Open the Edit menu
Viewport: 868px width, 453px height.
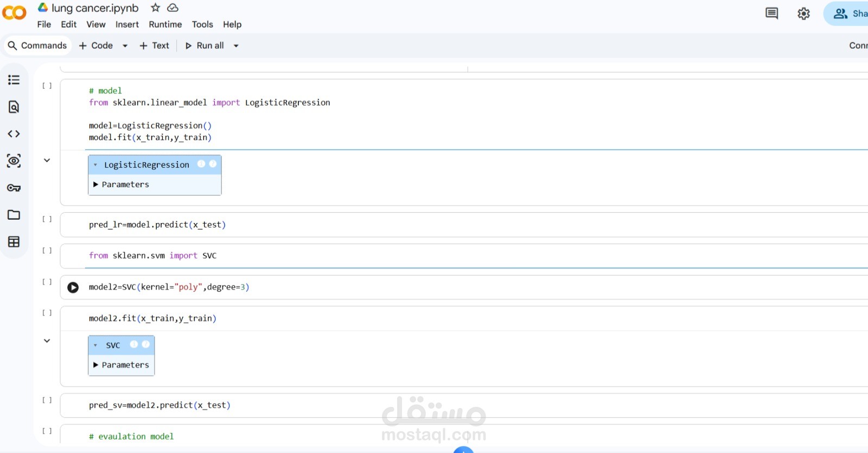[69, 24]
